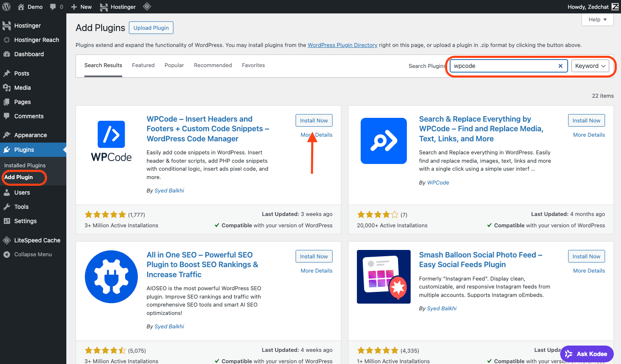
Task: Clear the wpcode search with the X icon
Action: pos(561,66)
